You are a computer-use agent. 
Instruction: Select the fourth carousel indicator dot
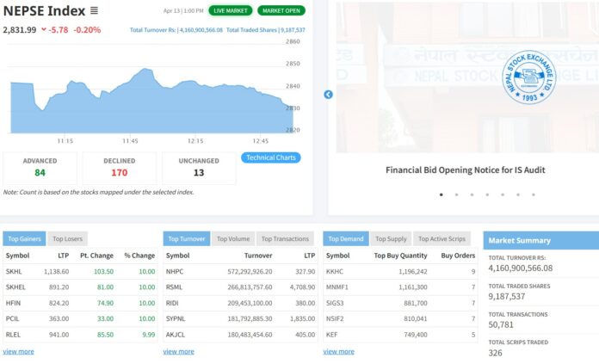click(487, 194)
